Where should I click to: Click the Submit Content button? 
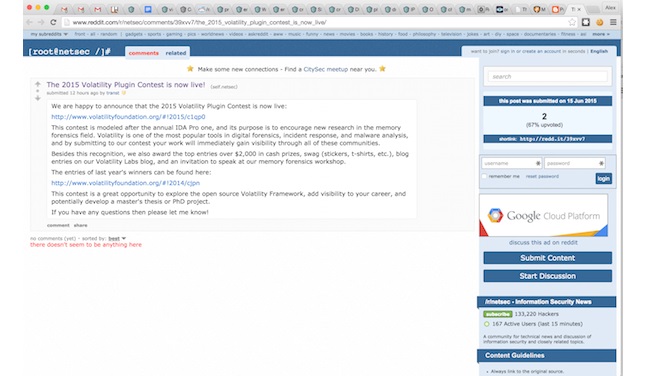(x=547, y=258)
